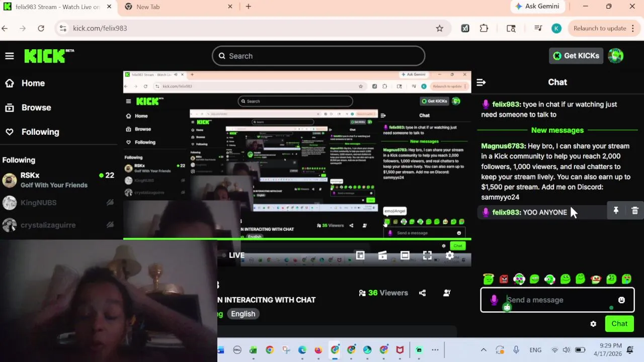
Task: Open McAfee from the taskbar
Action: (400, 350)
